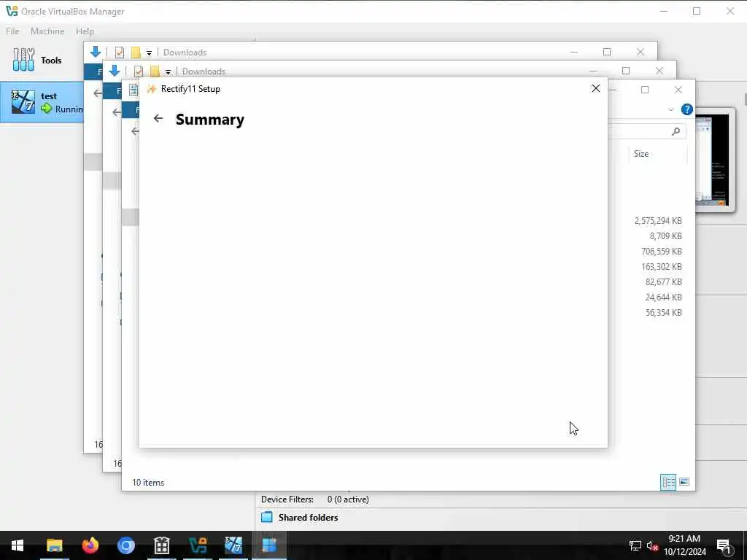Open the Windows Start menu
This screenshot has width=747, height=560.
pos(18,545)
